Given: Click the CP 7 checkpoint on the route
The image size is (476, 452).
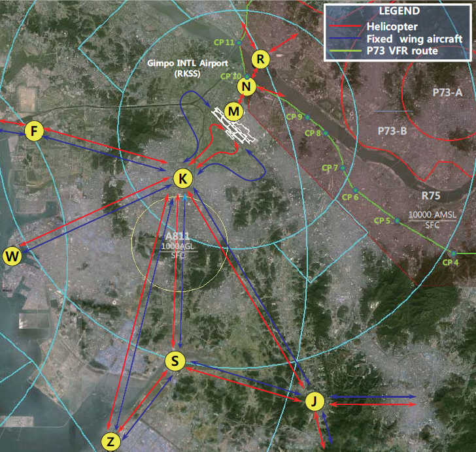Looking at the screenshot, I should (x=339, y=168).
